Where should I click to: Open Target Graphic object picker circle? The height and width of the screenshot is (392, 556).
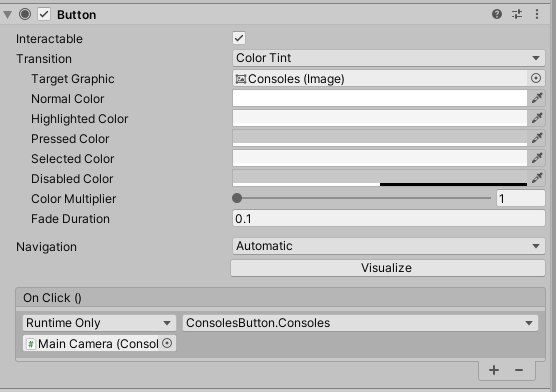tap(536, 78)
